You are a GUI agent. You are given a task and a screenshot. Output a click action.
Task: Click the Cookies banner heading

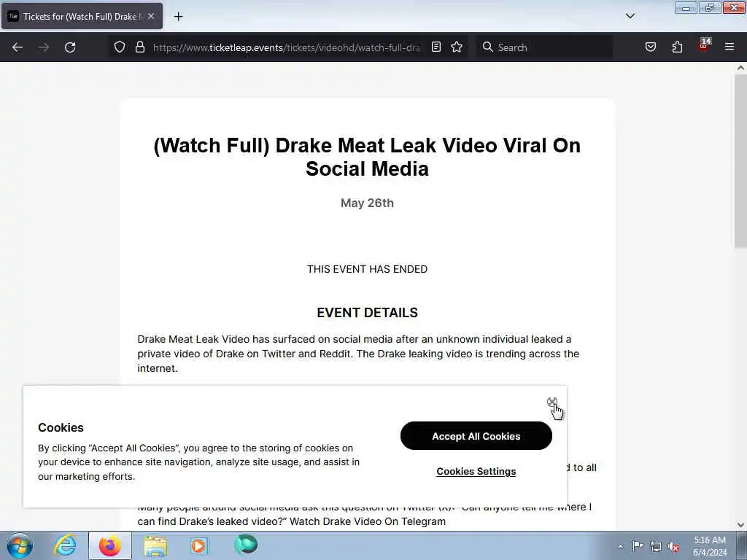tap(61, 427)
